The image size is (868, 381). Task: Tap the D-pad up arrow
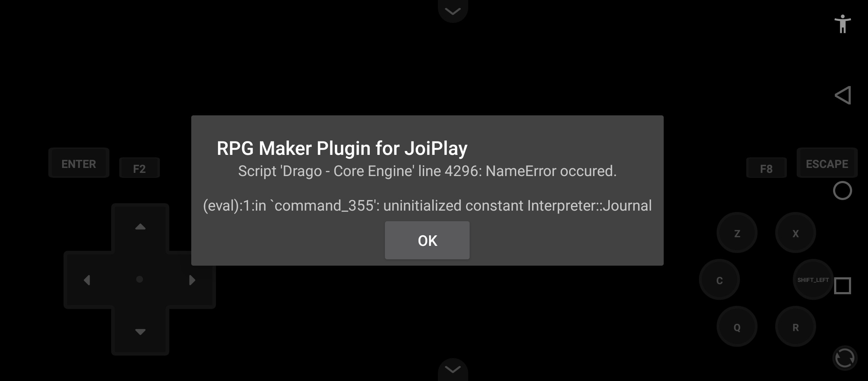140,227
